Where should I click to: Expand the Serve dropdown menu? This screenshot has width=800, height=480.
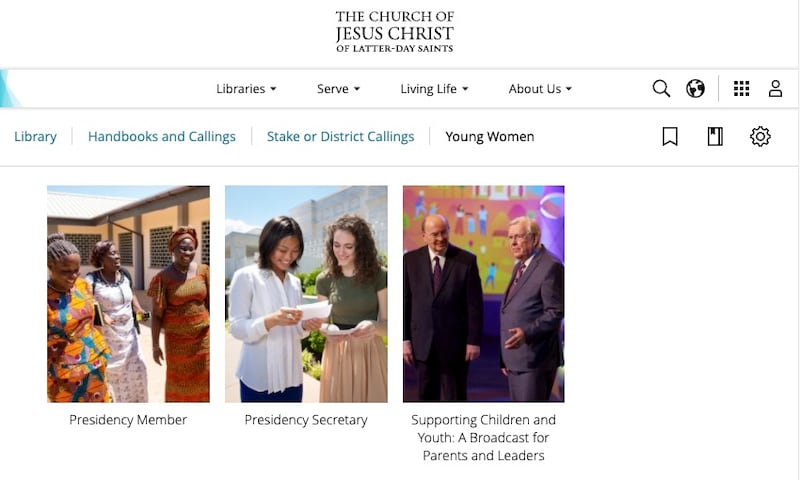338,89
